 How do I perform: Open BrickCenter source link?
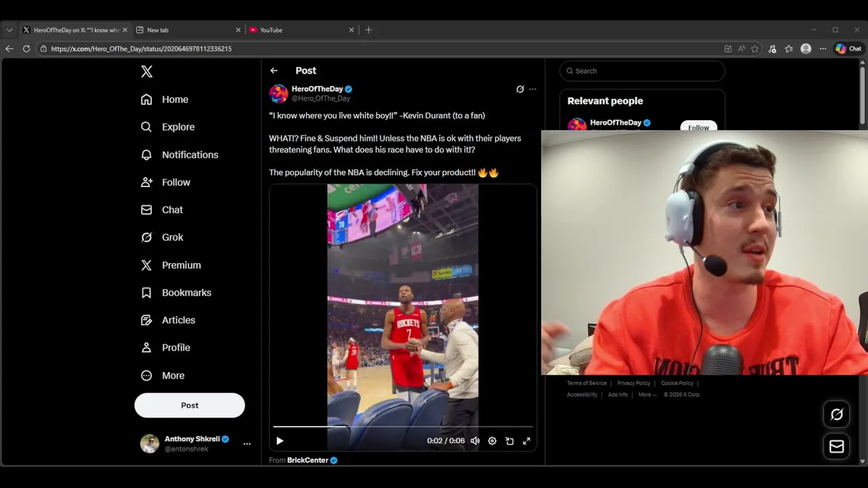[308, 460]
